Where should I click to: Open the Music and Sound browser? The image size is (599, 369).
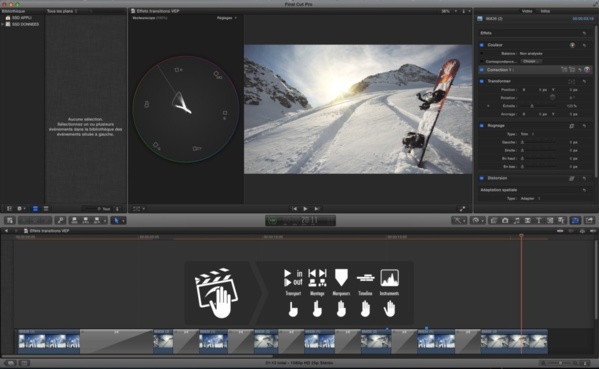point(516,220)
